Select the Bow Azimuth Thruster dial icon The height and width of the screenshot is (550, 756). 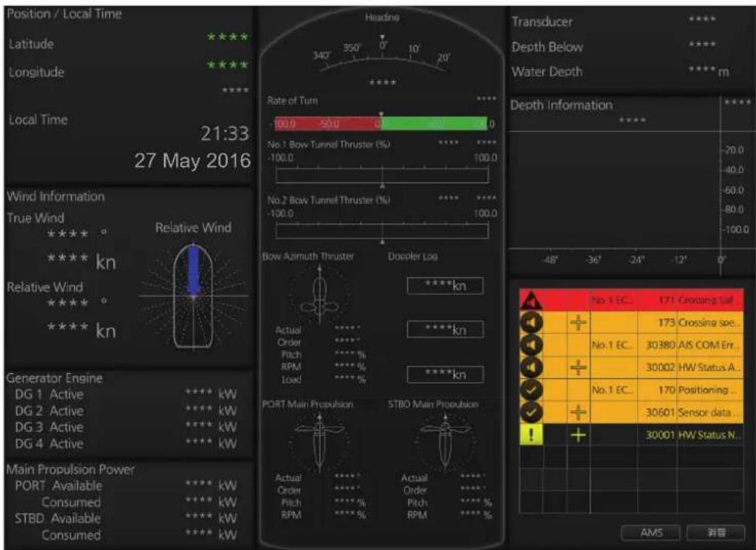(320, 294)
